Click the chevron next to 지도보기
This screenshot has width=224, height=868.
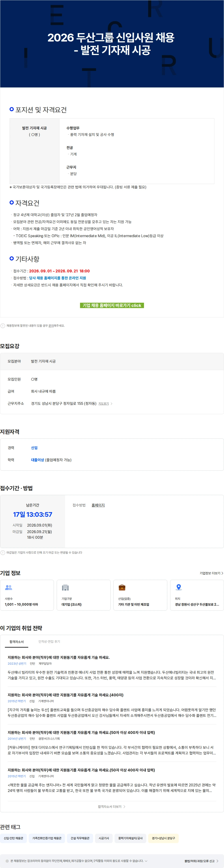112,403
